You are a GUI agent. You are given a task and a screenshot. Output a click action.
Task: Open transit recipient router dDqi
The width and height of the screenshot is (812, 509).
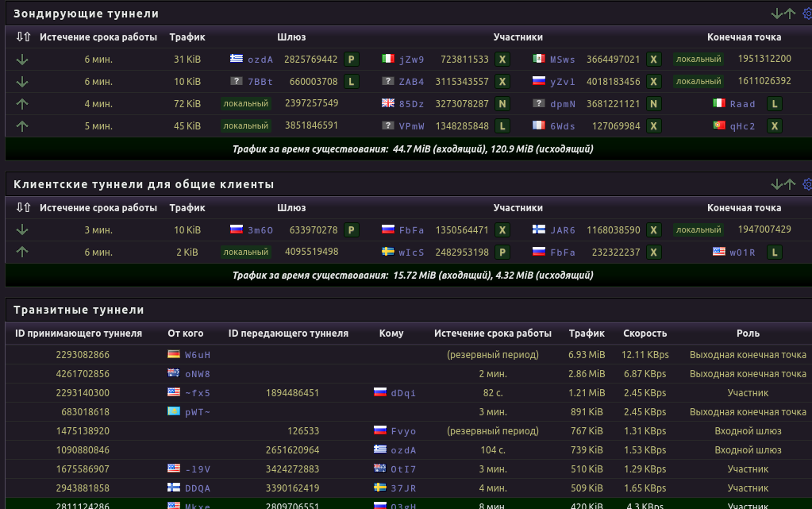coord(403,393)
